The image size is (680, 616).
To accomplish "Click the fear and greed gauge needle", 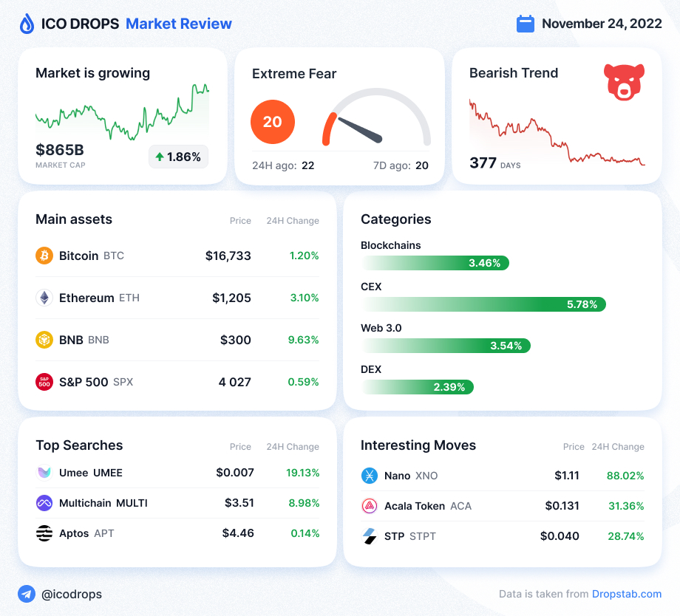I will coord(360,129).
